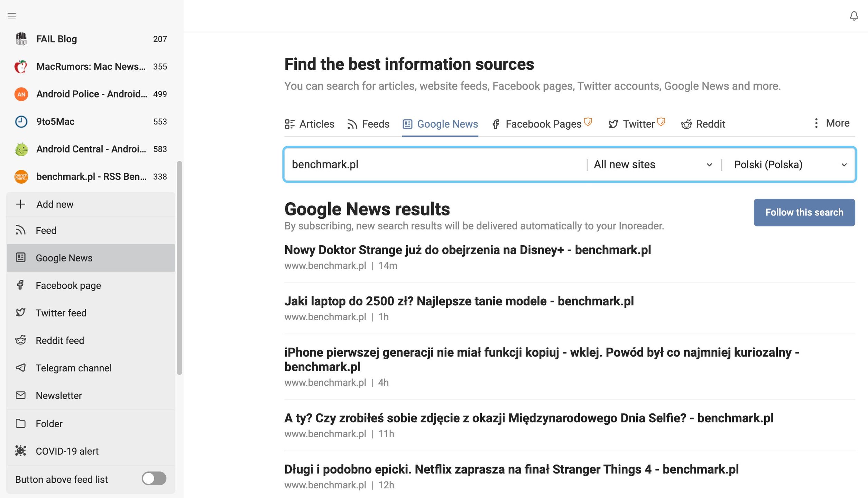Viewport: 868px width, 498px height.
Task: Open the Nowy Doktor Strange article link
Action: click(468, 250)
